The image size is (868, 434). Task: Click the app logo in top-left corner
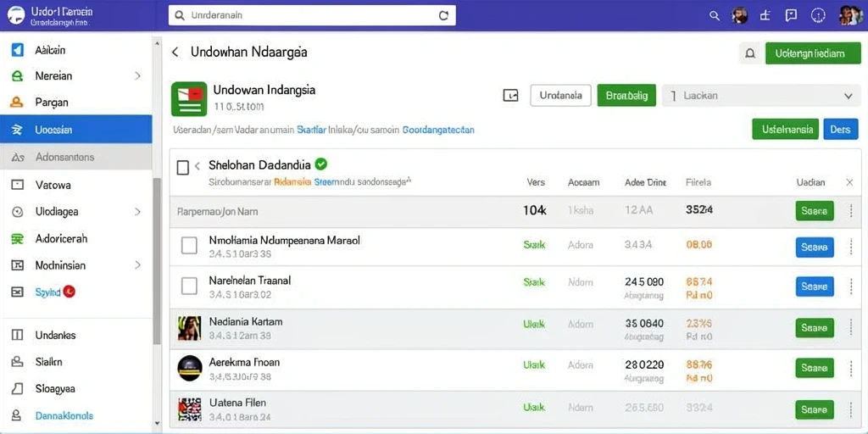coord(16,15)
